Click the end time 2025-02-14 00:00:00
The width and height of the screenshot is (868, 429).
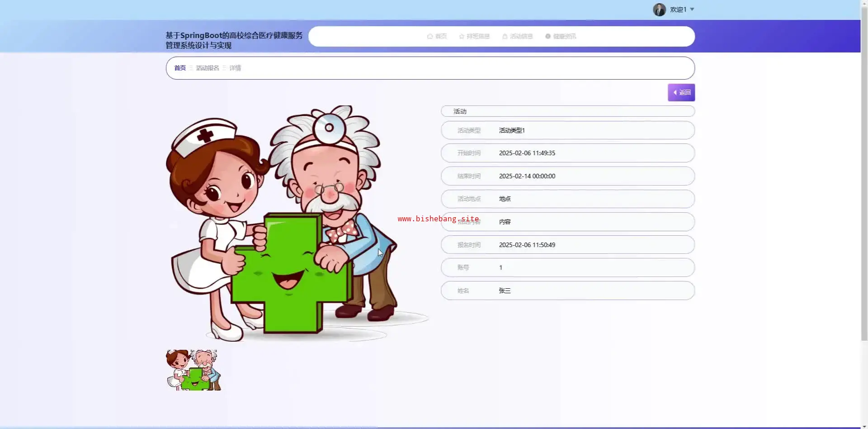point(527,176)
